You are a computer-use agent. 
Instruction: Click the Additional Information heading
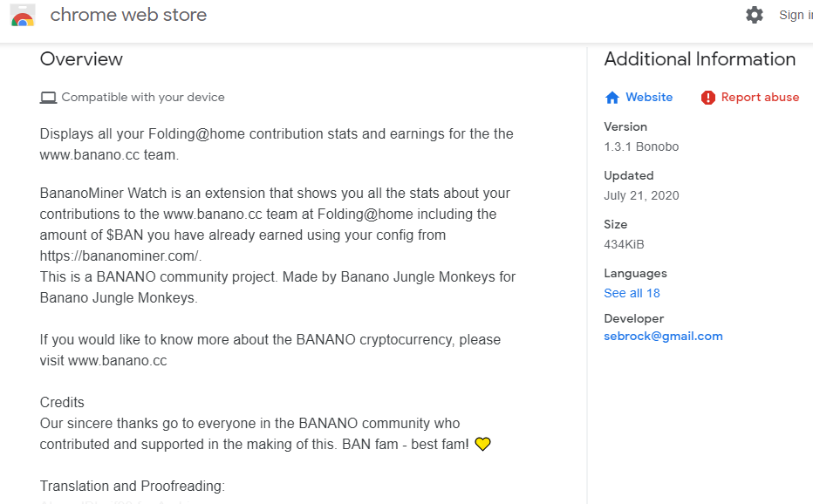click(700, 59)
